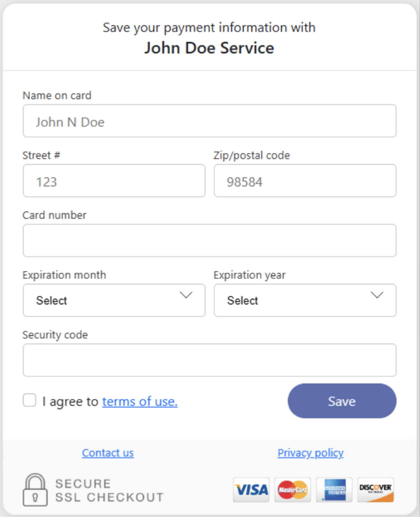The height and width of the screenshot is (517, 420).
Task: Click the MasterCard logo
Action: pyautogui.click(x=293, y=490)
